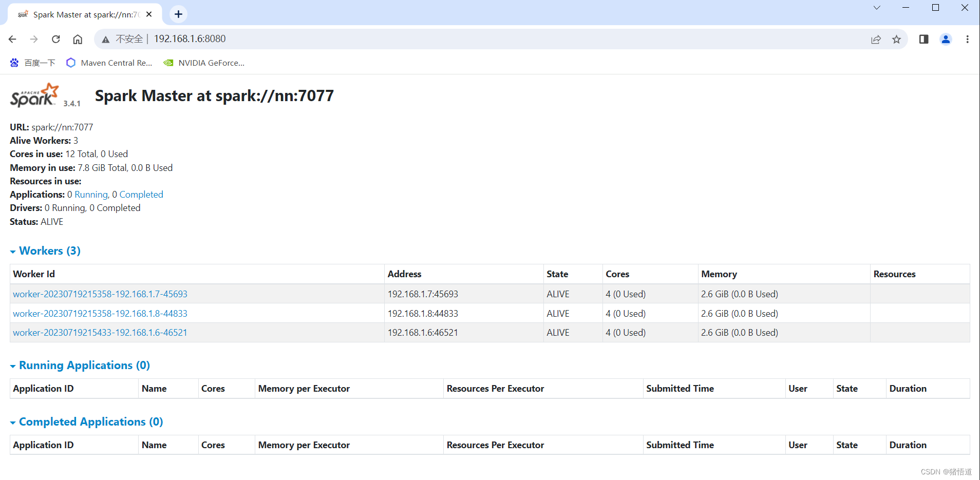The image size is (980, 480).
Task: Click the Apache Spark logo
Action: 34,95
